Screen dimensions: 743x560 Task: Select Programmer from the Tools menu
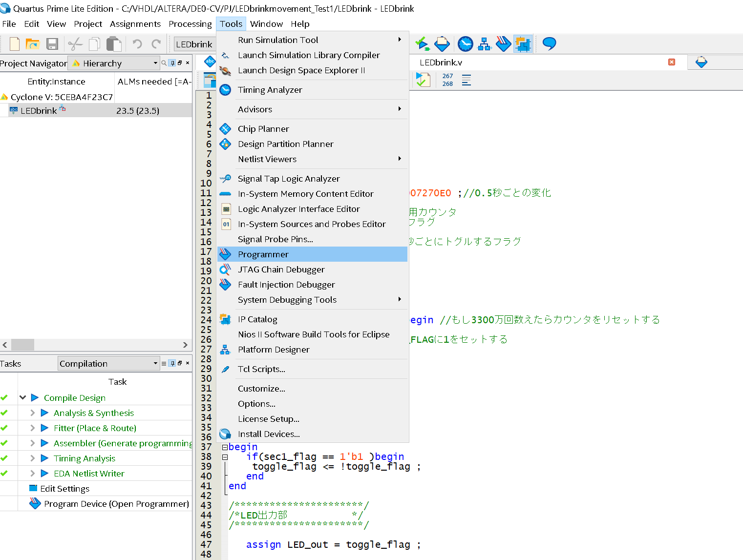click(313, 254)
